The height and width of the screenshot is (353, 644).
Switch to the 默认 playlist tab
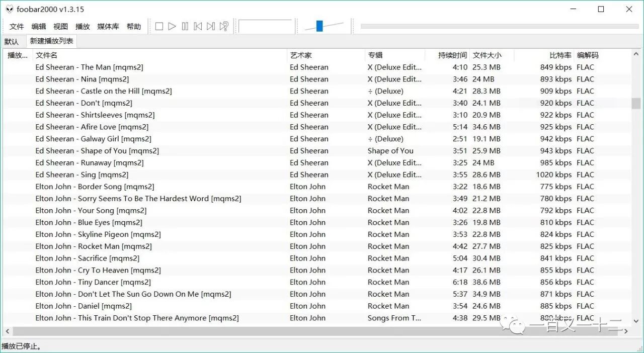click(x=12, y=42)
